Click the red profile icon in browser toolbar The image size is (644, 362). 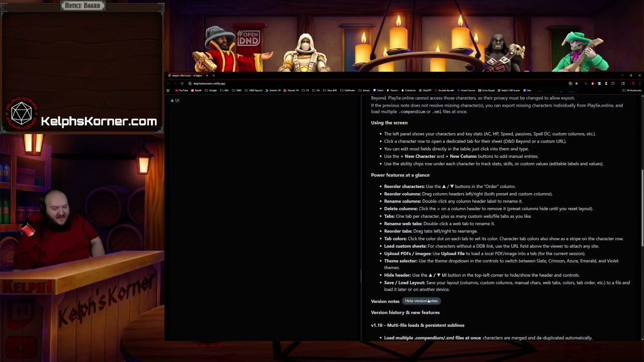(x=633, y=83)
